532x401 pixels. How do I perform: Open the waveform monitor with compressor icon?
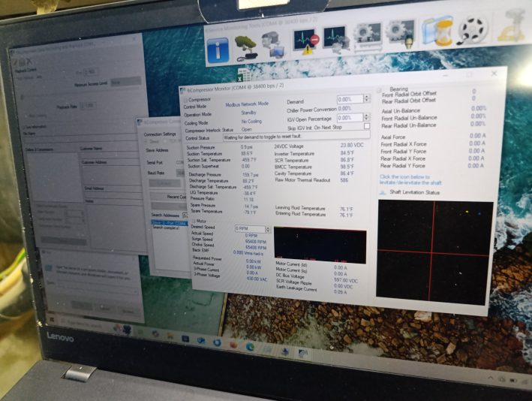[336, 40]
